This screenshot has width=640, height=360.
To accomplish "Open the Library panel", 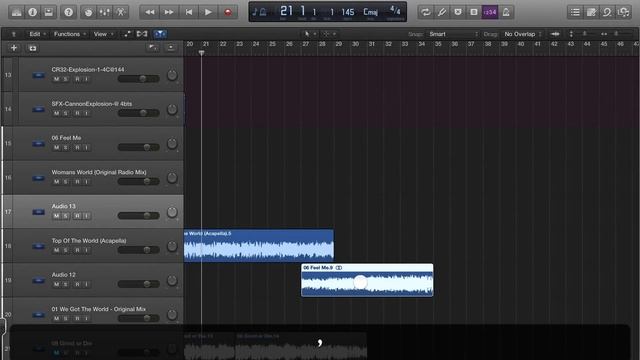I will 17,12.
